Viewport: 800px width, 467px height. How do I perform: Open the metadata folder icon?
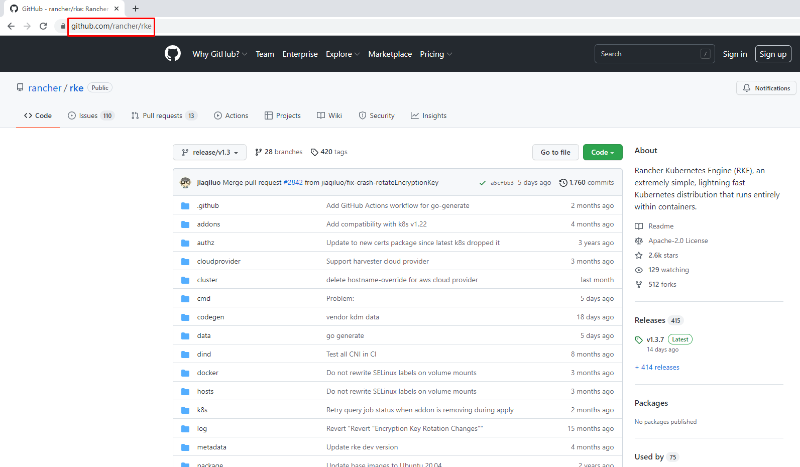(x=185, y=448)
